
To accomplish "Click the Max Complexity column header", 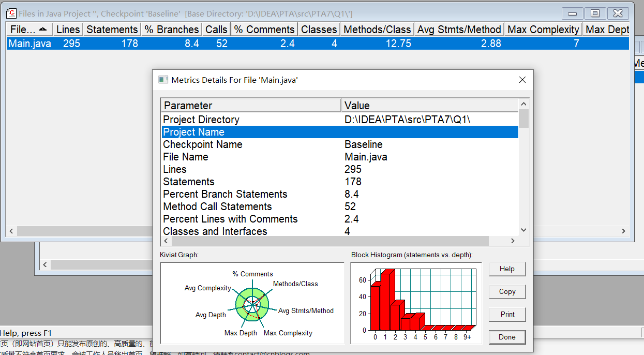I will [543, 29].
